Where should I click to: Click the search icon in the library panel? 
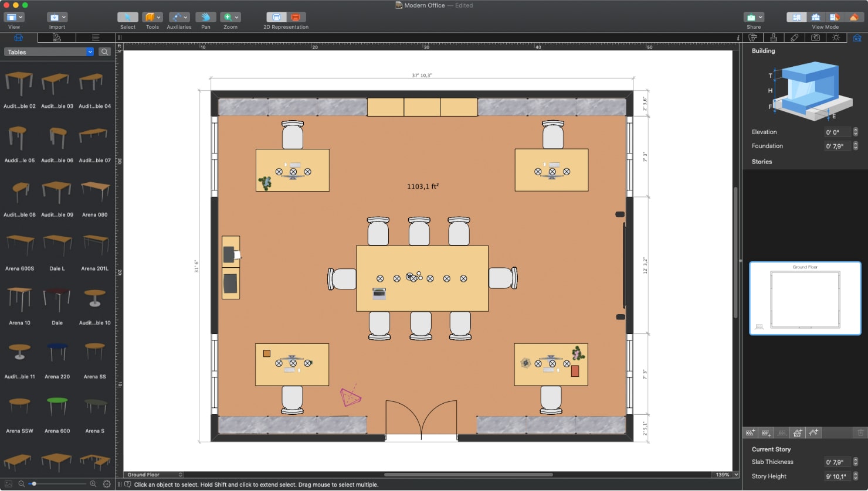coord(104,52)
